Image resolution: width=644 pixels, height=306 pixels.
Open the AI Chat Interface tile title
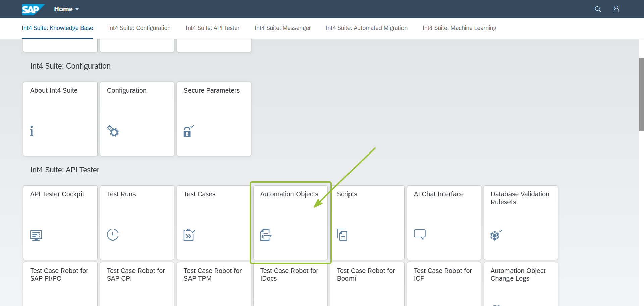pos(439,194)
